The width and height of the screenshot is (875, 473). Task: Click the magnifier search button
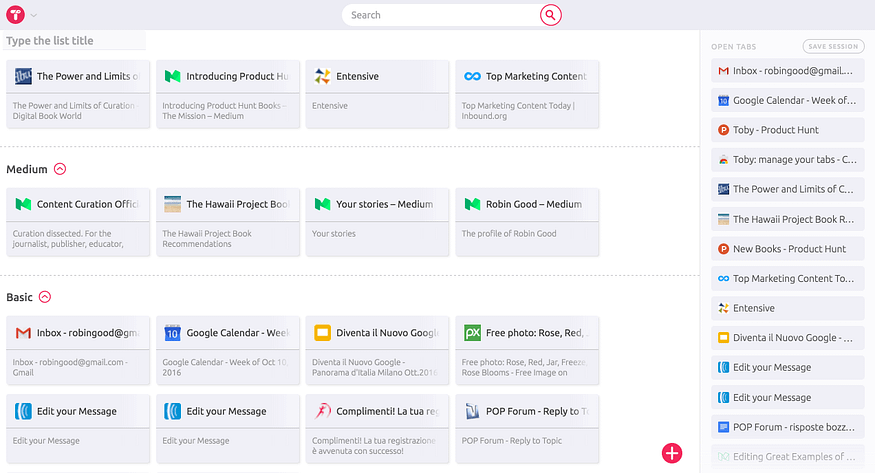[550, 15]
